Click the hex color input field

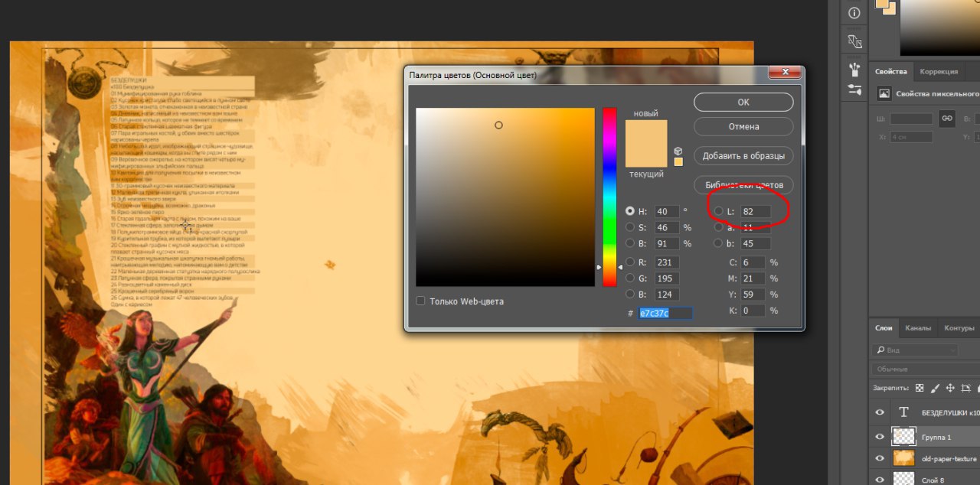tap(665, 313)
